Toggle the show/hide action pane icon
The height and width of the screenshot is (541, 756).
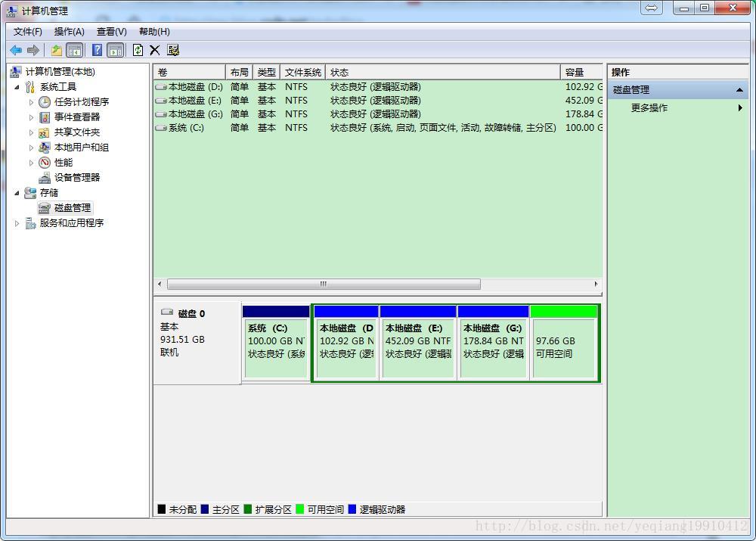116,50
